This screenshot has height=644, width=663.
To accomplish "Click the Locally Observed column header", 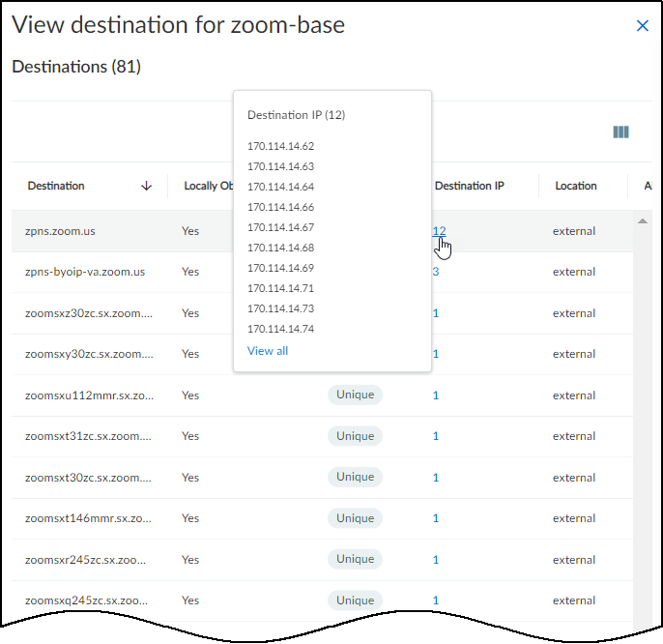I will [x=209, y=186].
